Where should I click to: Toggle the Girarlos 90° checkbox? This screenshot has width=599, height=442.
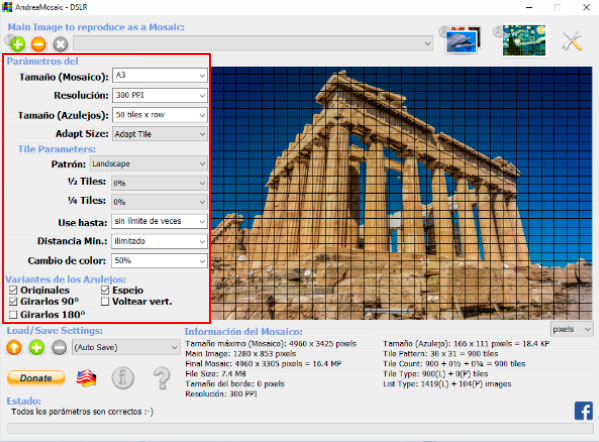coord(13,301)
